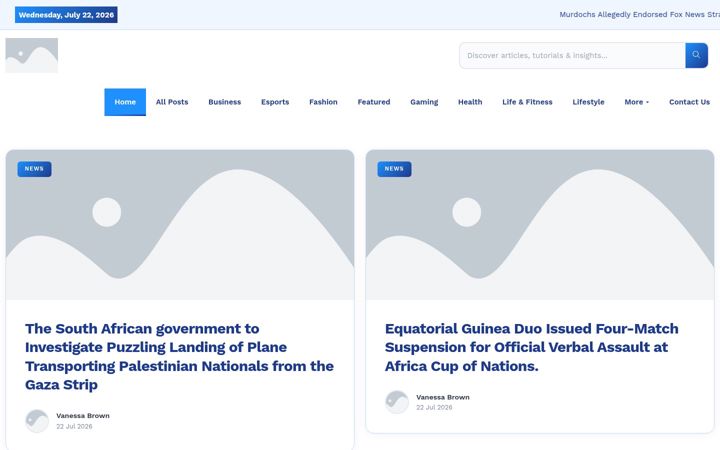The image size is (720, 450).
Task: Open the Contact Us page
Action: coord(689,102)
